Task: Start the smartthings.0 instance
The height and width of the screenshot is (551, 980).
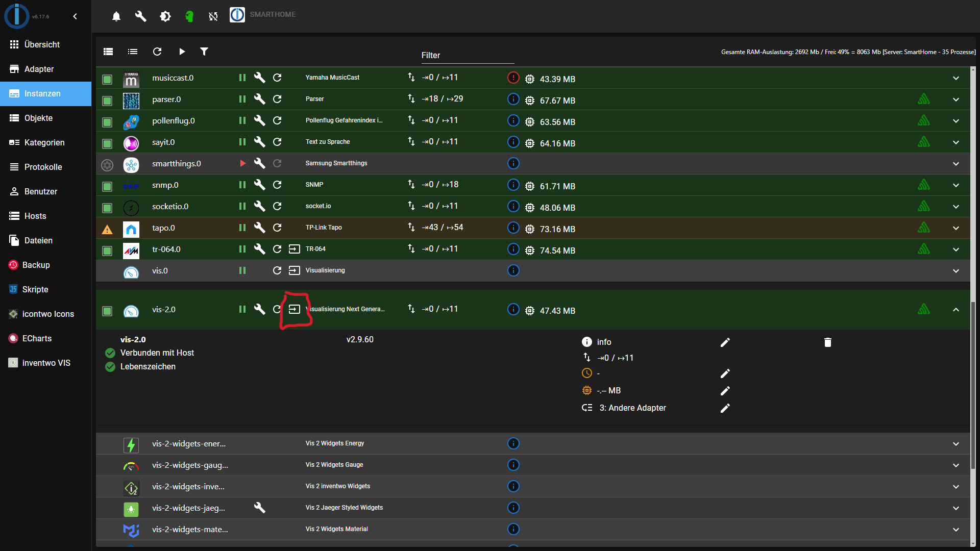Action: click(242, 163)
